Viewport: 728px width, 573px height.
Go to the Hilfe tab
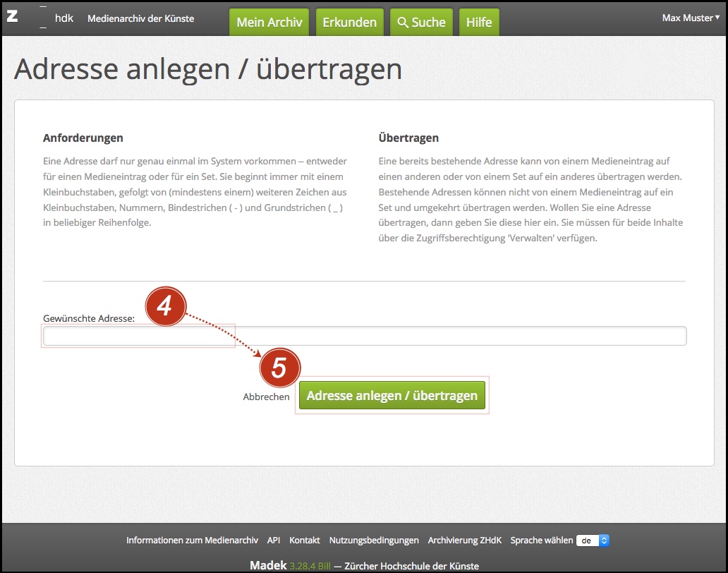tap(479, 23)
